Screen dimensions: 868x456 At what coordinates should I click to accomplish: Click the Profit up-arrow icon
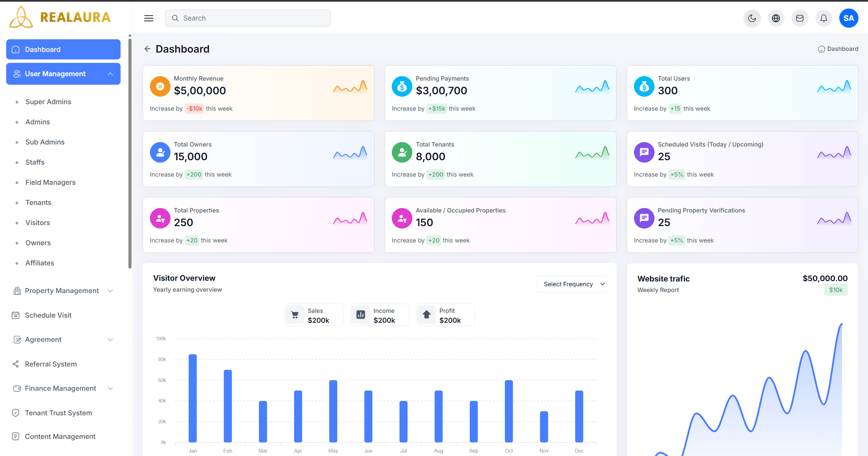point(427,315)
